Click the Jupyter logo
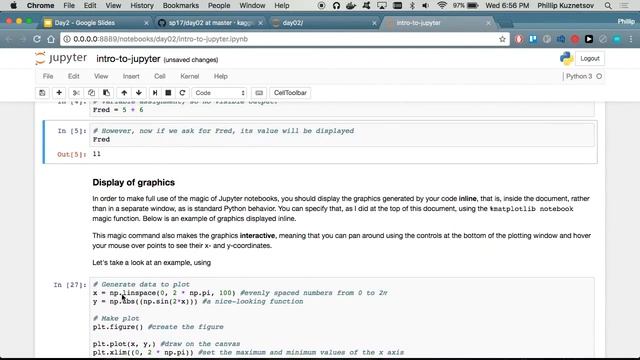640x360 pixels. (61, 58)
